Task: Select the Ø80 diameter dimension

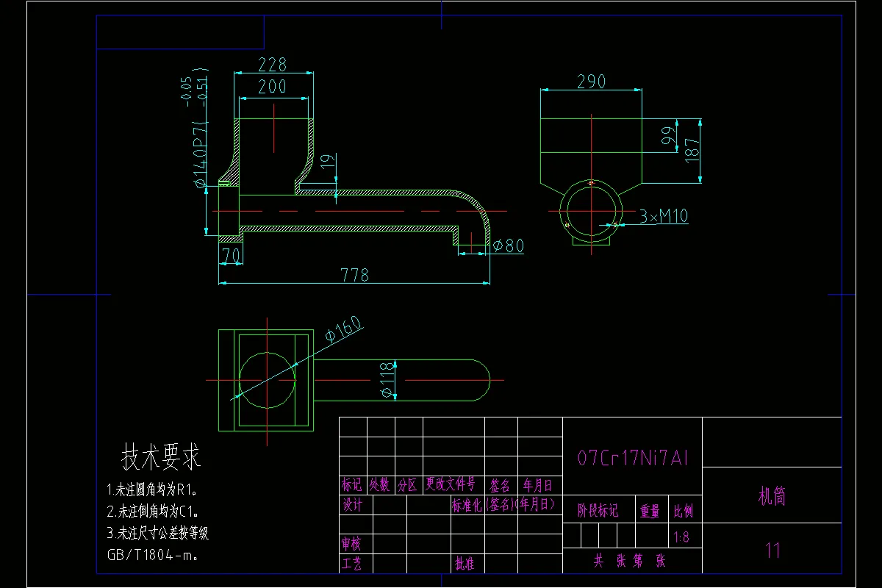Action: pos(508,245)
